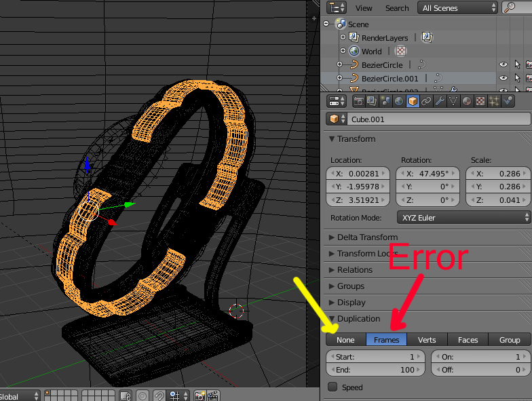Click the curve data icon beside BezierCircle.001

pos(438,79)
